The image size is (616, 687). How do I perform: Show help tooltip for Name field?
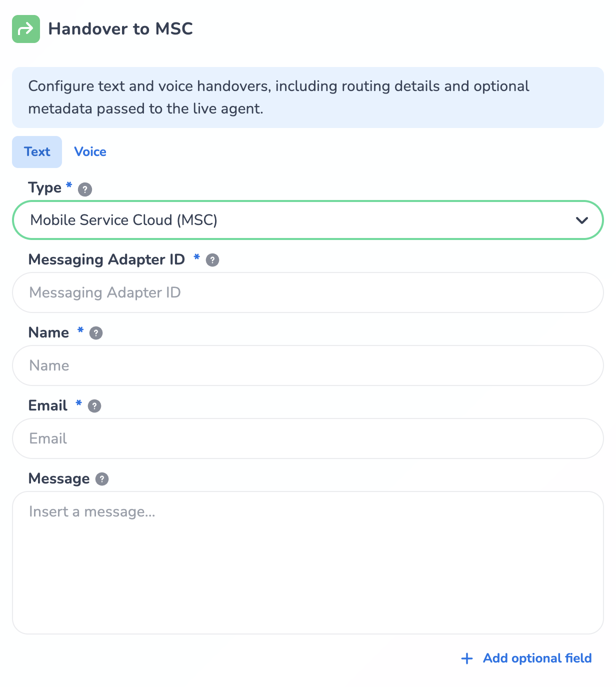tap(96, 333)
